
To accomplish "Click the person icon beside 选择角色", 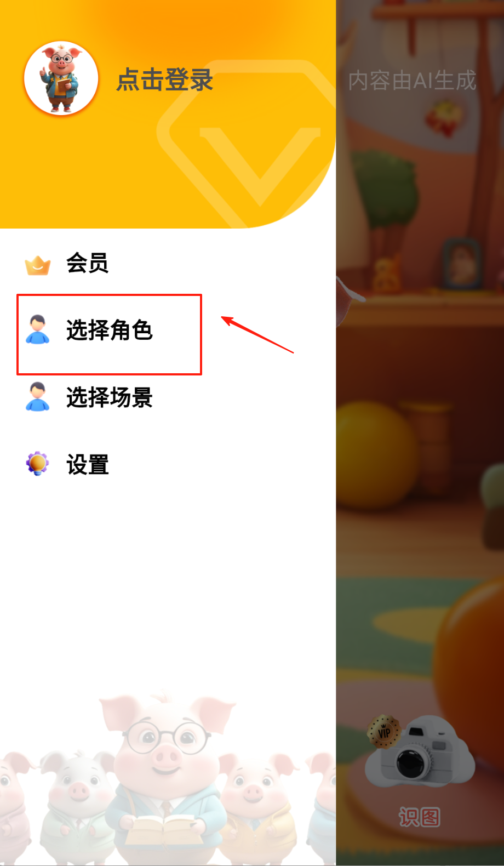I will coord(38,329).
